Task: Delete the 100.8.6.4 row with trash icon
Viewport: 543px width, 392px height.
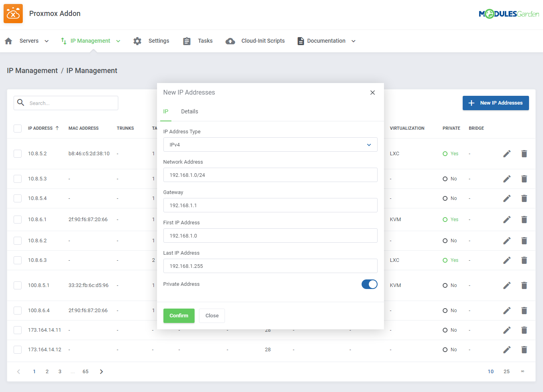Action: click(x=524, y=311)
